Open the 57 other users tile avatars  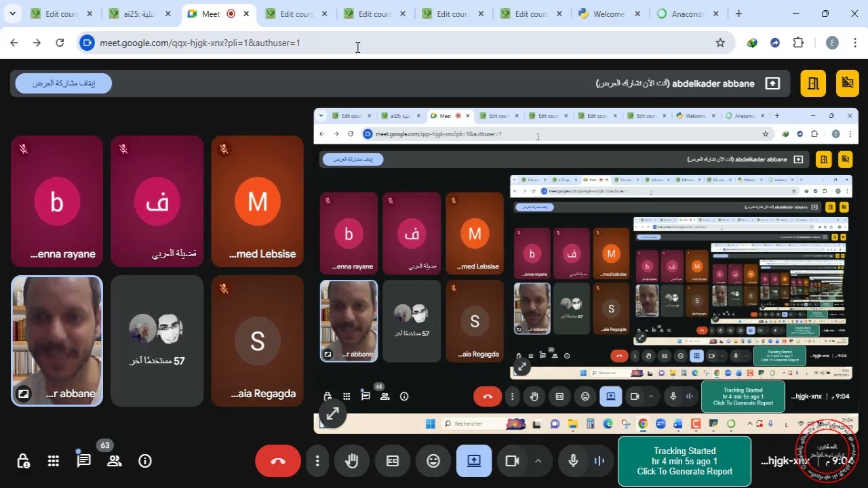click(157, 329)
